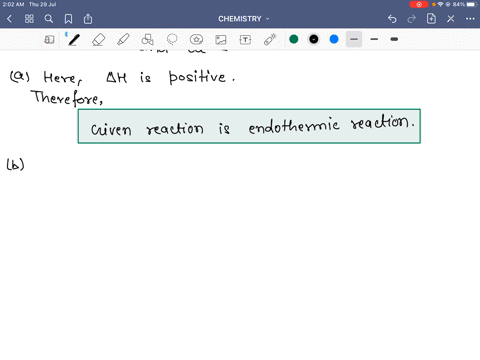The width and height of the screenshot is (480, 360).
Task: Select the Image insert tool
Action: 221,40
